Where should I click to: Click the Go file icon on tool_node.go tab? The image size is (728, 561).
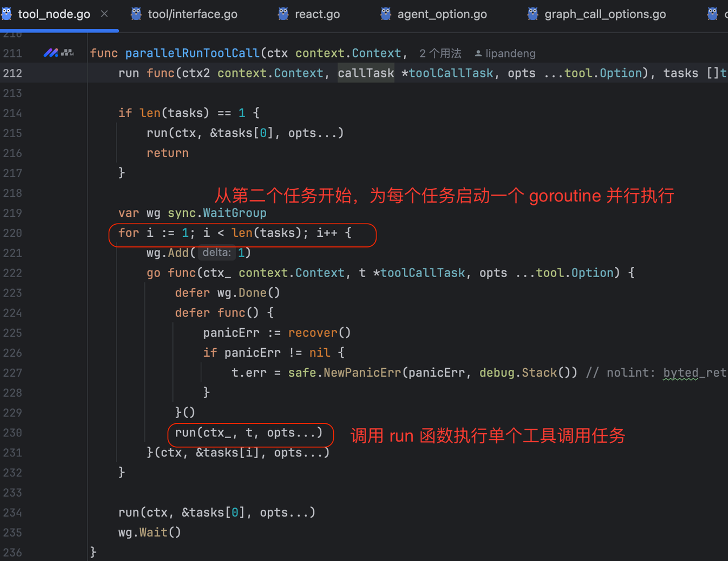[x=6, y=14]
